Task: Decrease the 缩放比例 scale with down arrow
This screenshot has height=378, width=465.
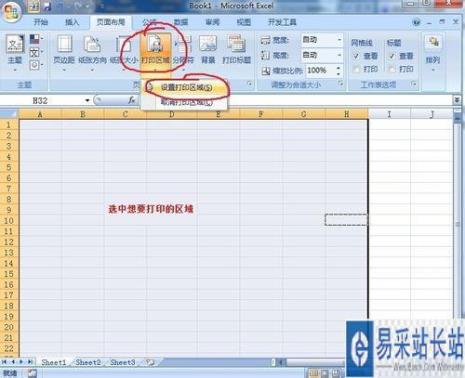Action: (339, 73)
